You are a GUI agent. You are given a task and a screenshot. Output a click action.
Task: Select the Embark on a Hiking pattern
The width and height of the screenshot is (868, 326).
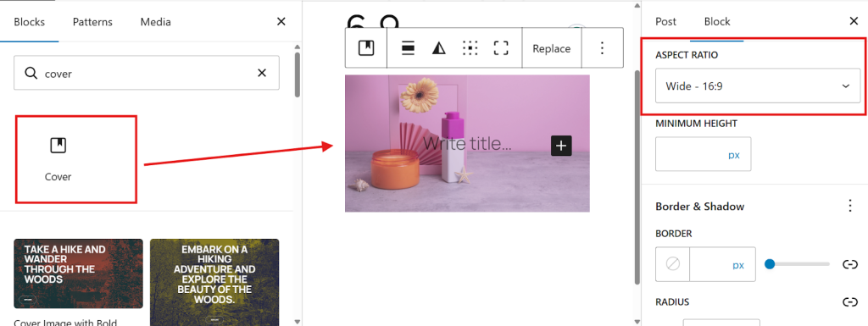(x=214, y=282)
